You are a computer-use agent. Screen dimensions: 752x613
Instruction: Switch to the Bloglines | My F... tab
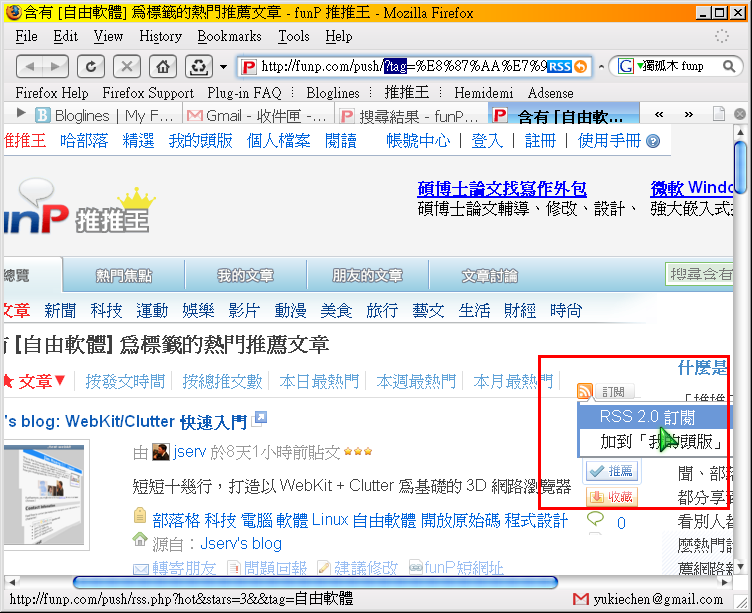pyautogui.click(x=105, y=116)
